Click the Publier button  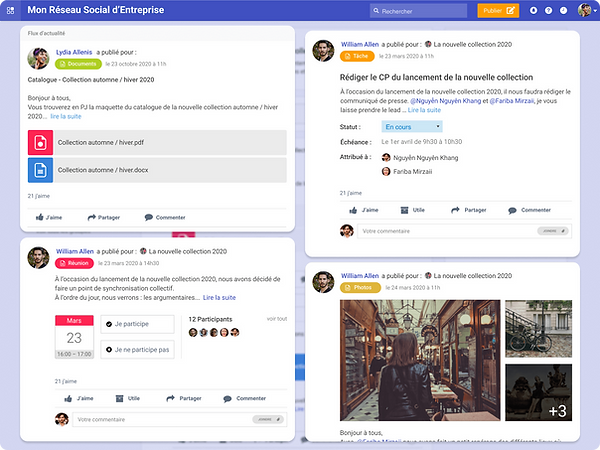coord(498,11)
